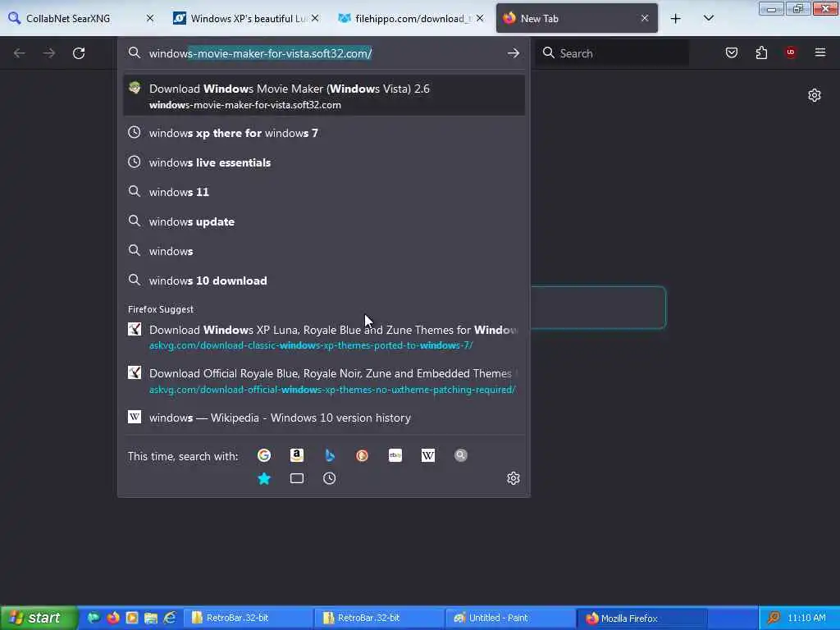Search history via the clock icon

[330, 478]
